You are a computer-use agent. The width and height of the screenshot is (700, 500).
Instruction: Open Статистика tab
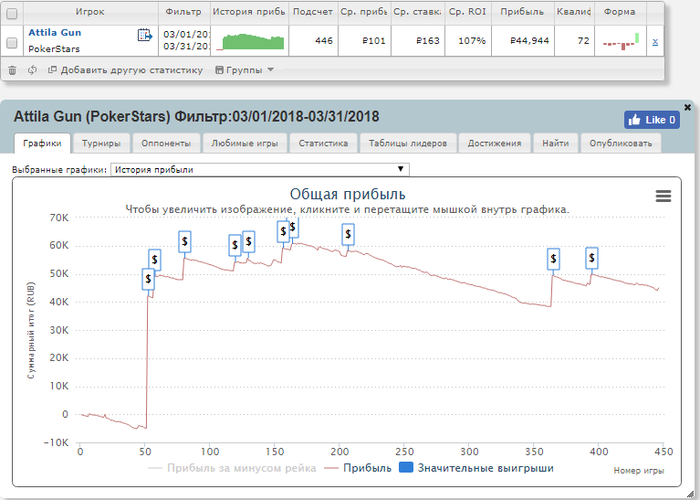(323, 143)
